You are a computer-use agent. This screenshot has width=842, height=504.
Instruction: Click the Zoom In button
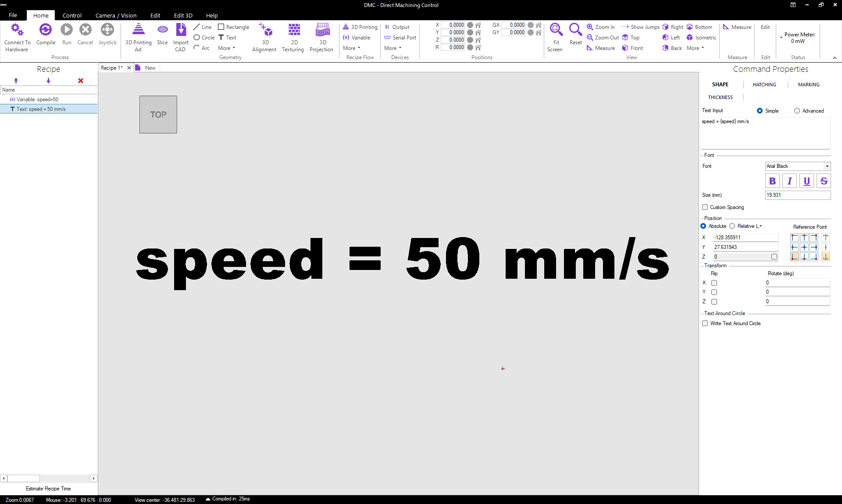coord(601,27)
